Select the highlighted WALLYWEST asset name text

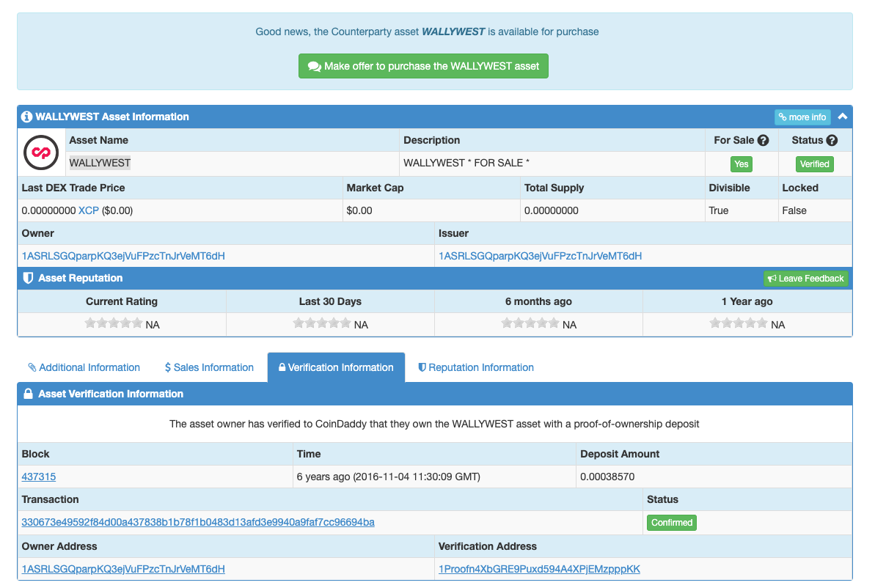[100, 163]
